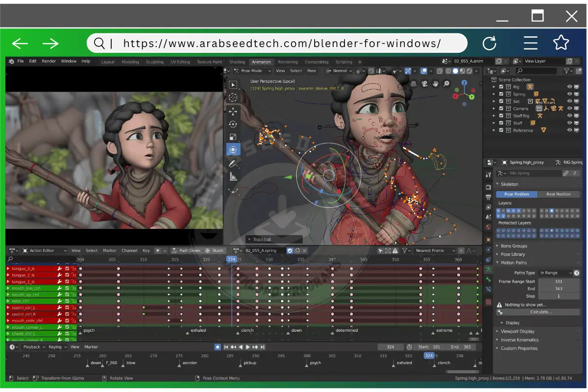Screen dimensions: 588x392
Task: Click Push Down in the Action Editor header
Action: (191, 250)
